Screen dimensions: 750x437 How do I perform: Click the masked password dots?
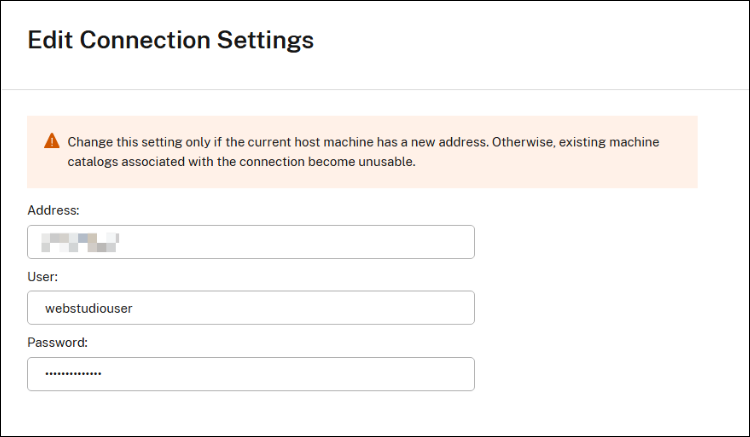pyautogui.click(x=73, y=375)
